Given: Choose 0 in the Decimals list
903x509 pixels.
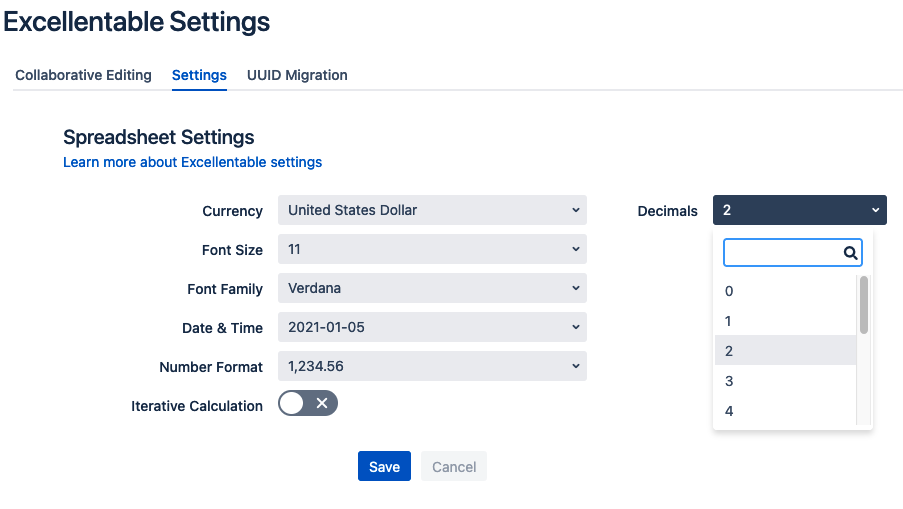Looking at the screenshot, I should 786,291.
